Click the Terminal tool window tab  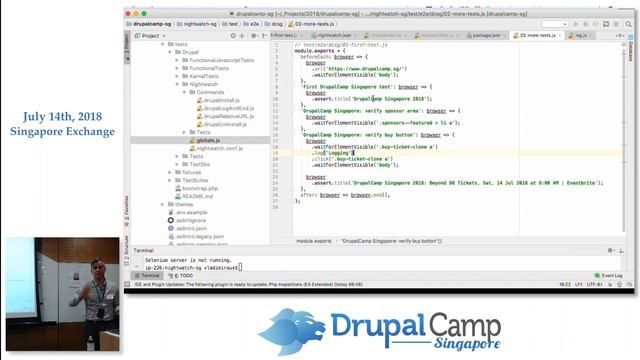(147, 276)
